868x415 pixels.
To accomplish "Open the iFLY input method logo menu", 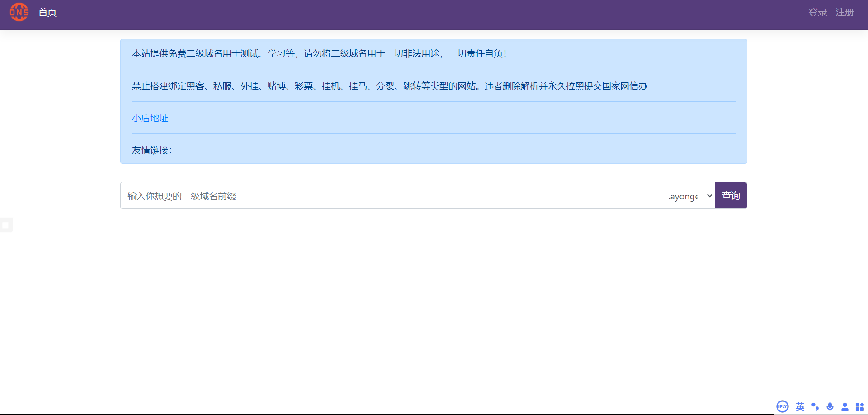I will [783, 406].
